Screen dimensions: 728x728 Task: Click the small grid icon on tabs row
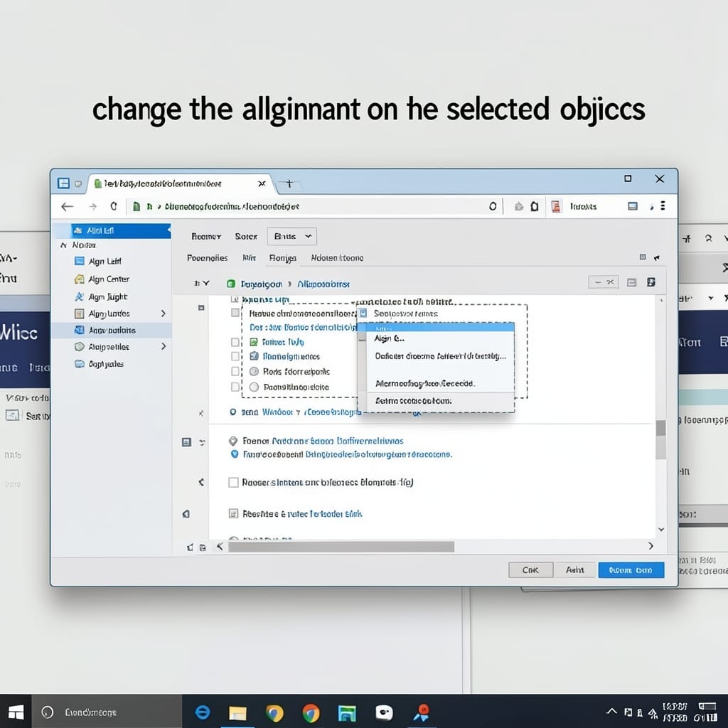click(x=643, y=257)
